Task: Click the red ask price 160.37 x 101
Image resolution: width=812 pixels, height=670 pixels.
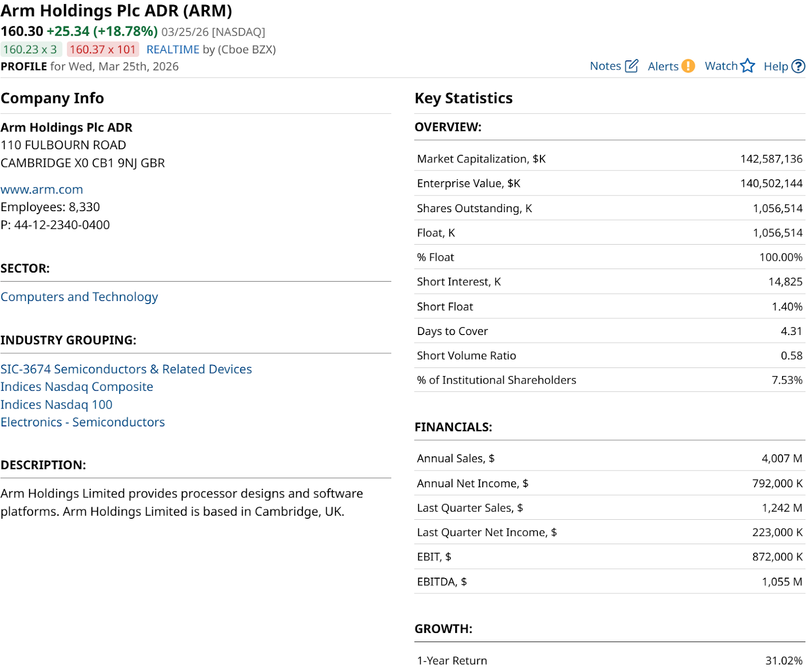Action: click(103, 50)
